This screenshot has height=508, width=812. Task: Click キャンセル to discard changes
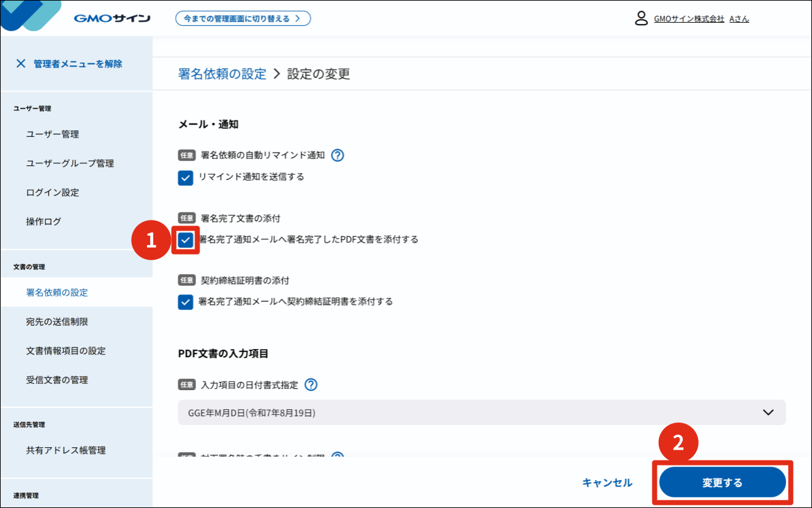click(x=606, y=481)
